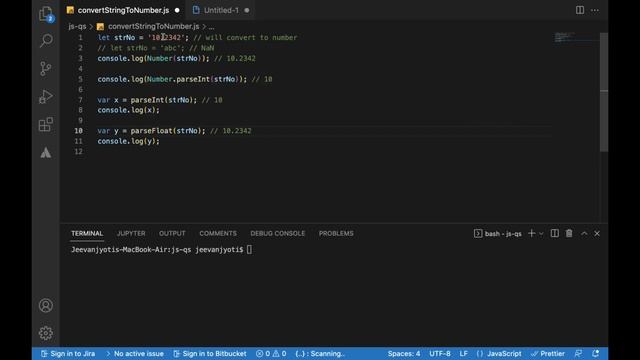Select the DEBUG CONSOLE panel tab

click(x=278, y=233)
